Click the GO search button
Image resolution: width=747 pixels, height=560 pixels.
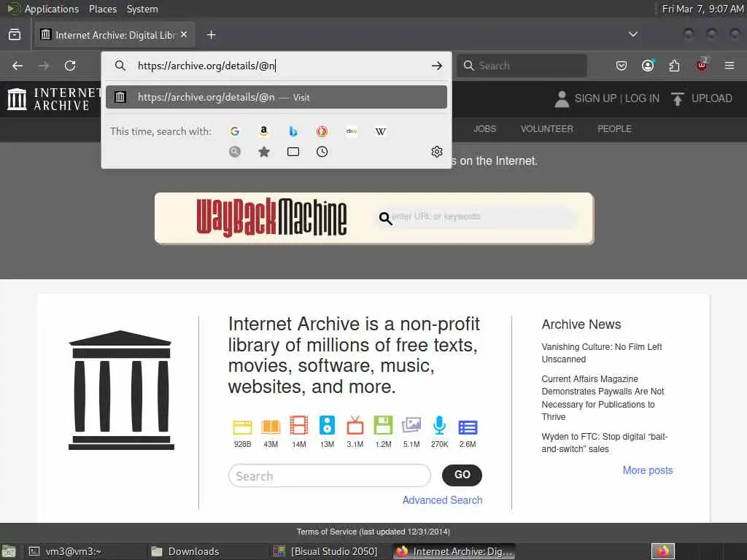coord(462,475)
